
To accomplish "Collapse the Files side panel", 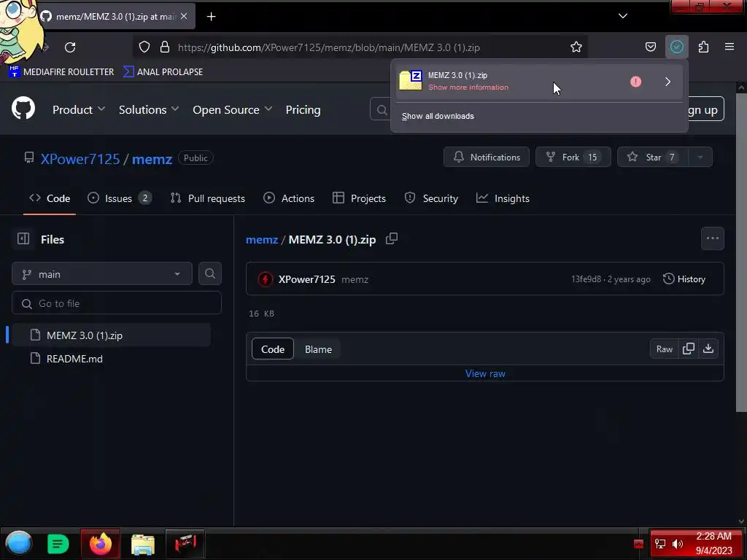I will coord(23,238).
